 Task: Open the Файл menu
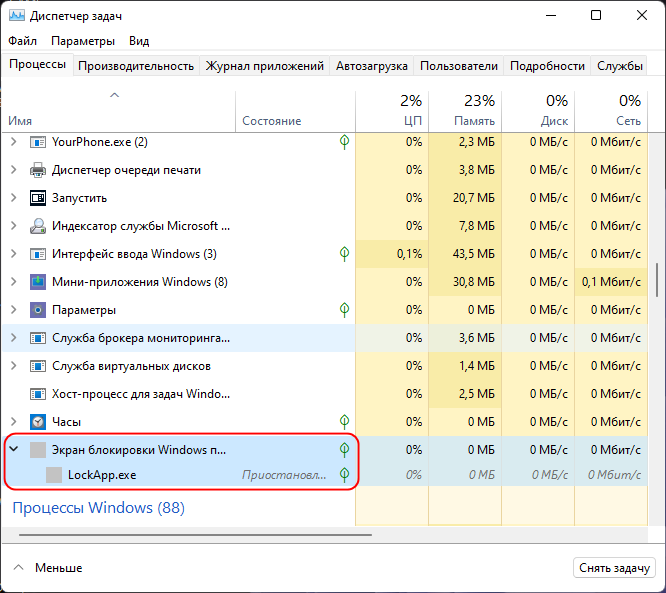tap(23, 41)
